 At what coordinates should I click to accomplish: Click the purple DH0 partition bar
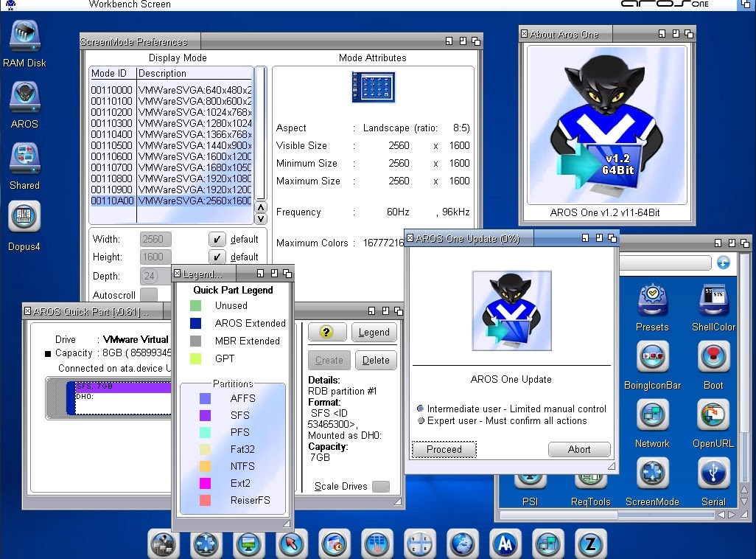(122, 387)
